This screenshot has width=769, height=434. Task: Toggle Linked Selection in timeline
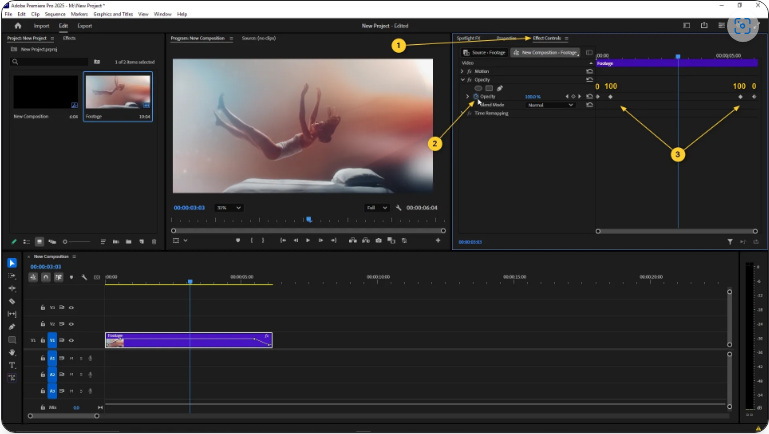point(58,277)
